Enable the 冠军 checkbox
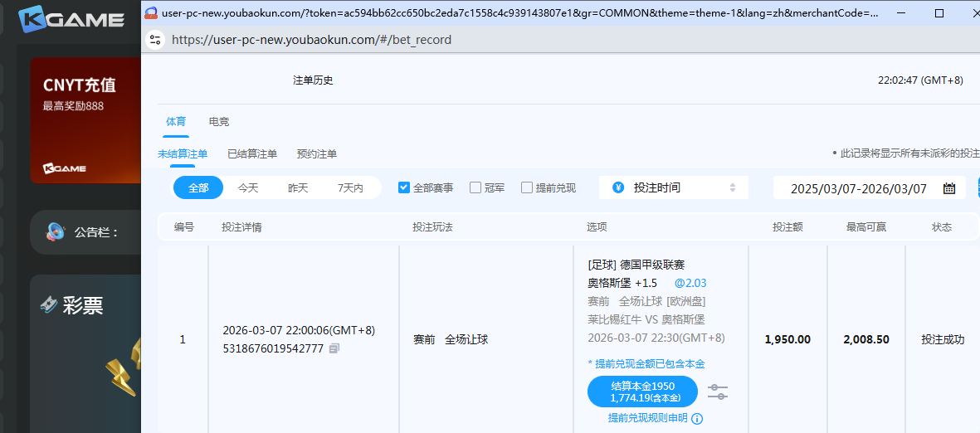This screenshot has width=980, height=433. pyautogui.click(x=475, y=187)
